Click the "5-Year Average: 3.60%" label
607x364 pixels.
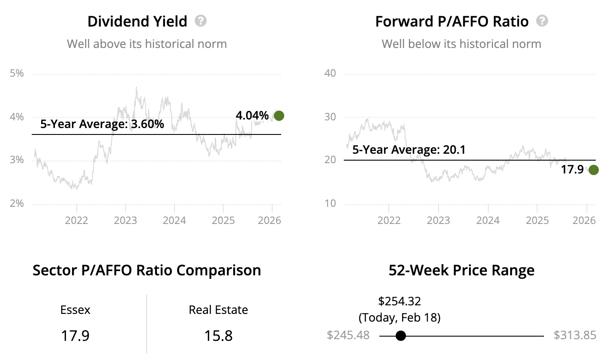102,124
